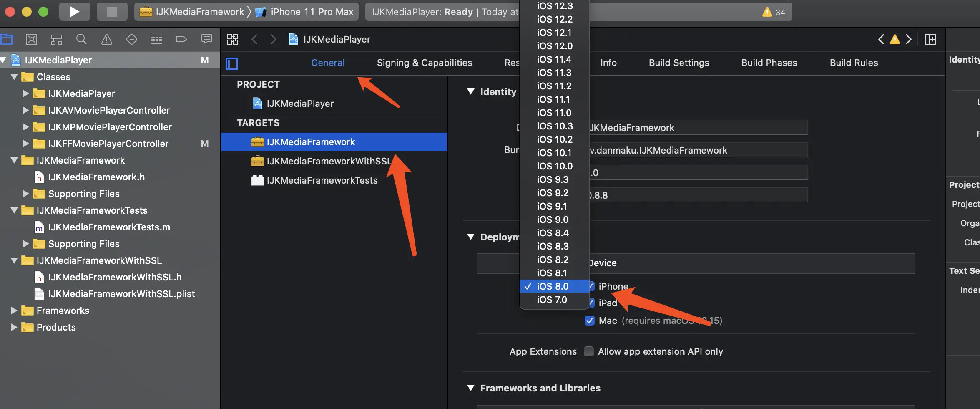Expand the Frameworks group
Viewport: 980px width, 409px height.
click(14, 311)
